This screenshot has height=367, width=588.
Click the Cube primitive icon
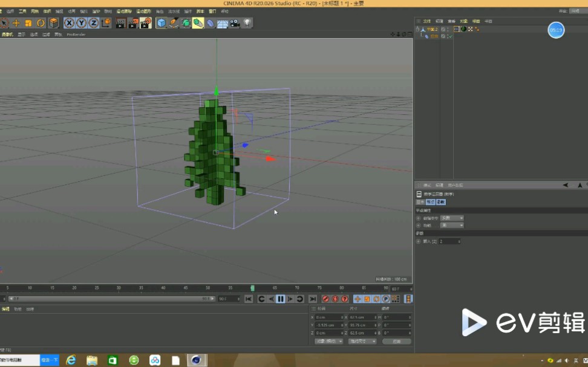click(x=160, y=23)
